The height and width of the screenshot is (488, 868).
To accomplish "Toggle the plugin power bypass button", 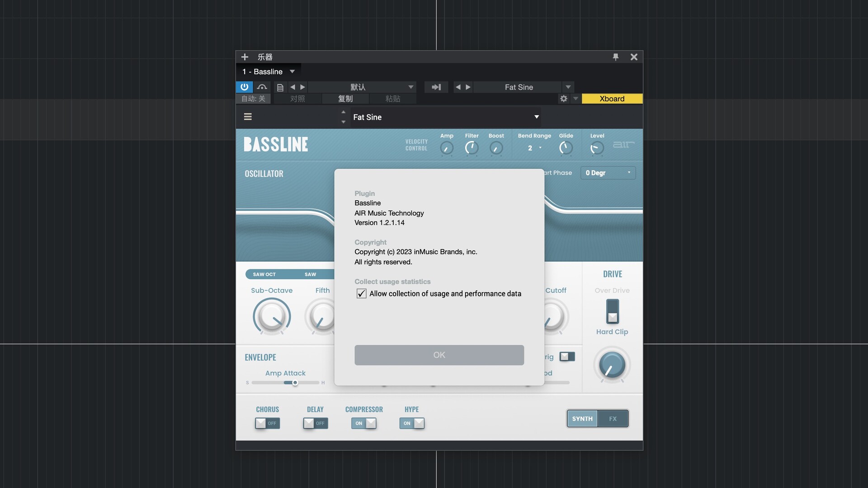I will point(244,87).
